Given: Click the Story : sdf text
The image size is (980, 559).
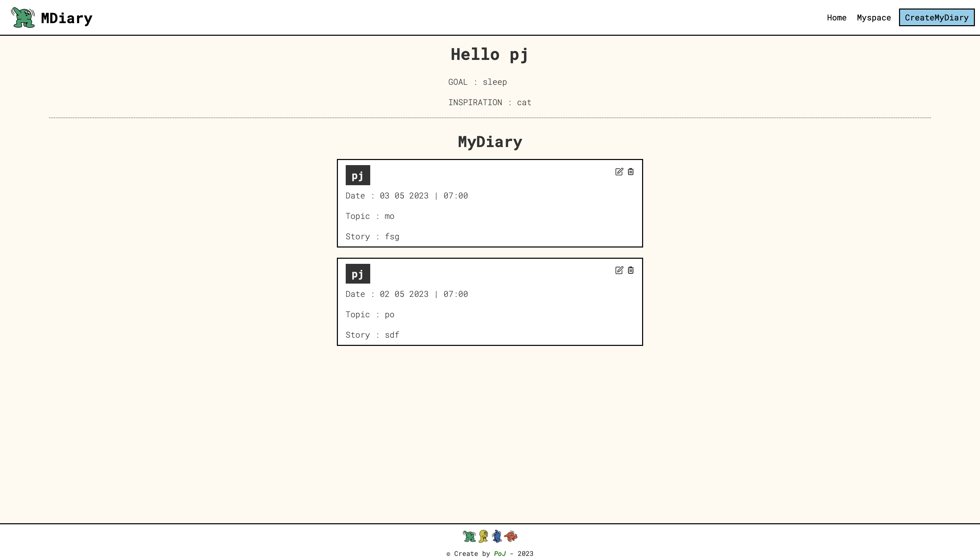Looking at the screenshot, I should (372, 335).
